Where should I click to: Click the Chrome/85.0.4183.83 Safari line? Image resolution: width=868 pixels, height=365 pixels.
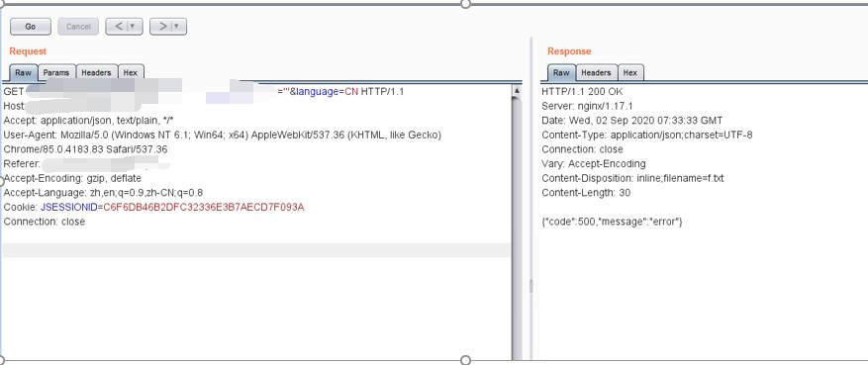pos(85,149)
